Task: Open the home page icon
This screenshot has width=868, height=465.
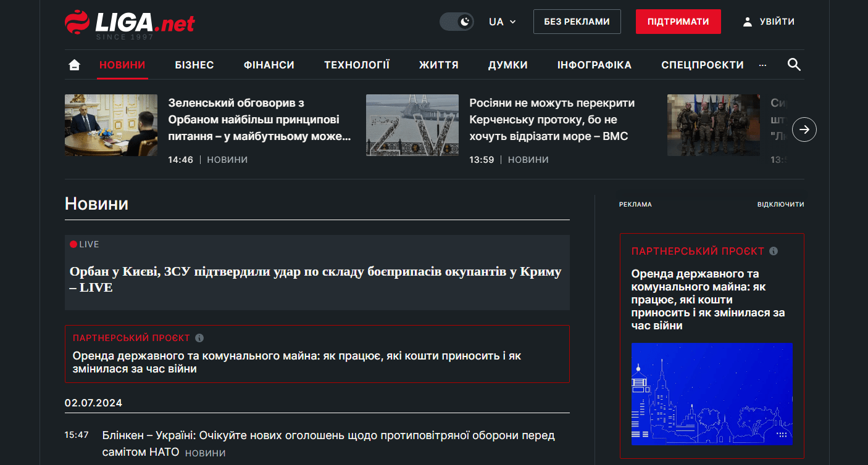Action: [74, 65]
